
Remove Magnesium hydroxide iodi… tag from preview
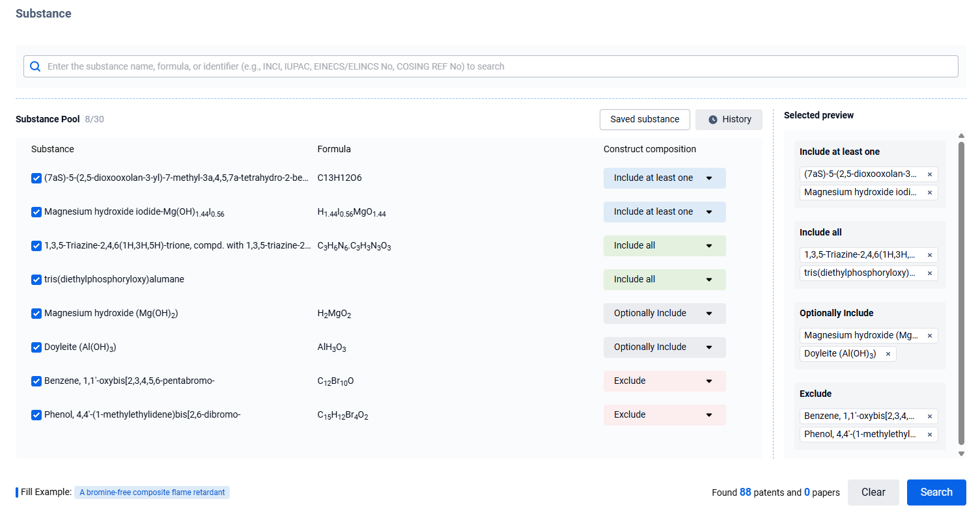tap(930, 193)
